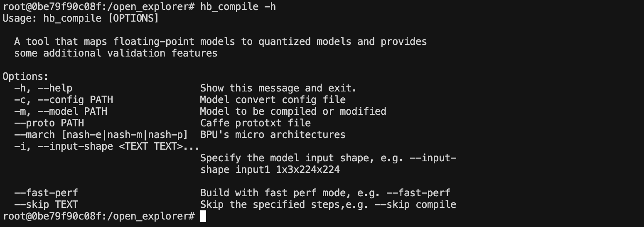
Task: Click the '--proto PATH' option
Action: coord(49,123)
